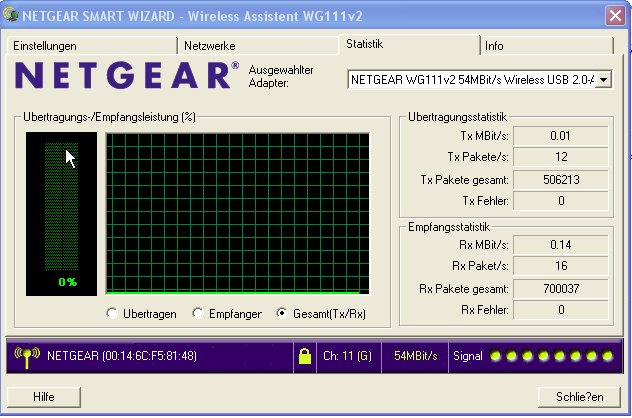632x418 pixels.
Task: Open the Info tab
Action: (x=547, y=46)
